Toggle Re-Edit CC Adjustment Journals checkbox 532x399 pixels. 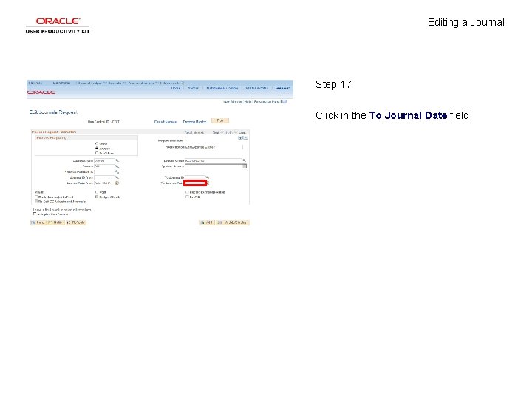(36, 201)
